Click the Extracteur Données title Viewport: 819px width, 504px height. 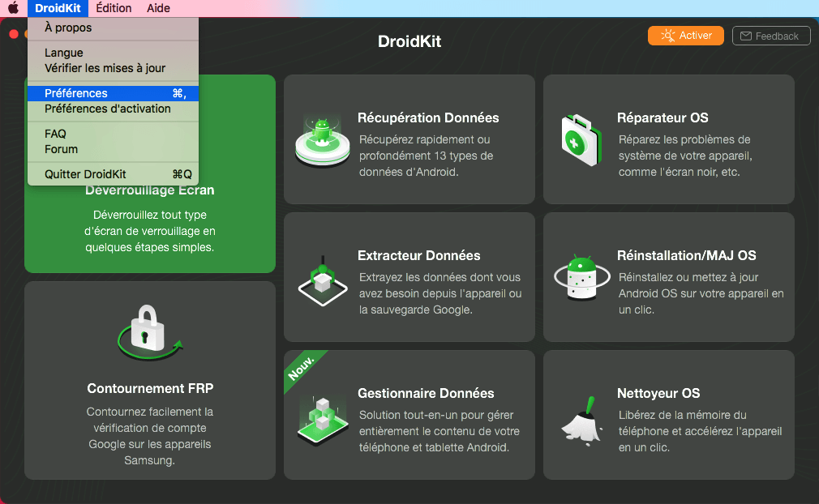point(419,256)
